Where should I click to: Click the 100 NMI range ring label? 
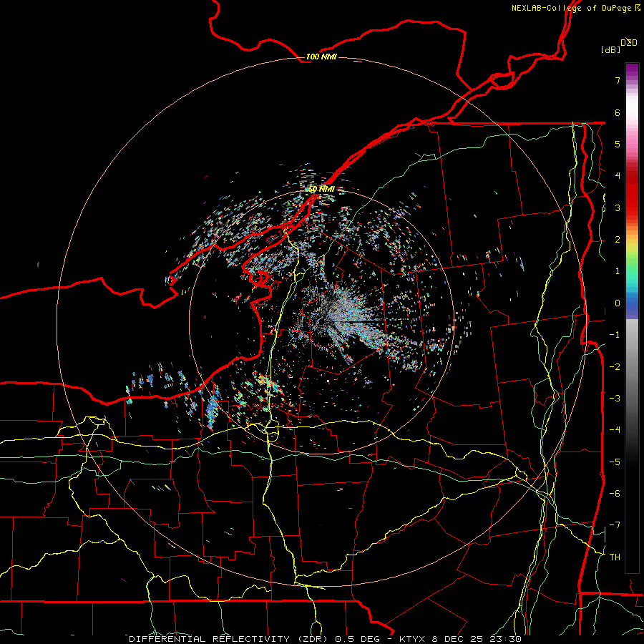pyautogui.click(x=321, y=57)
